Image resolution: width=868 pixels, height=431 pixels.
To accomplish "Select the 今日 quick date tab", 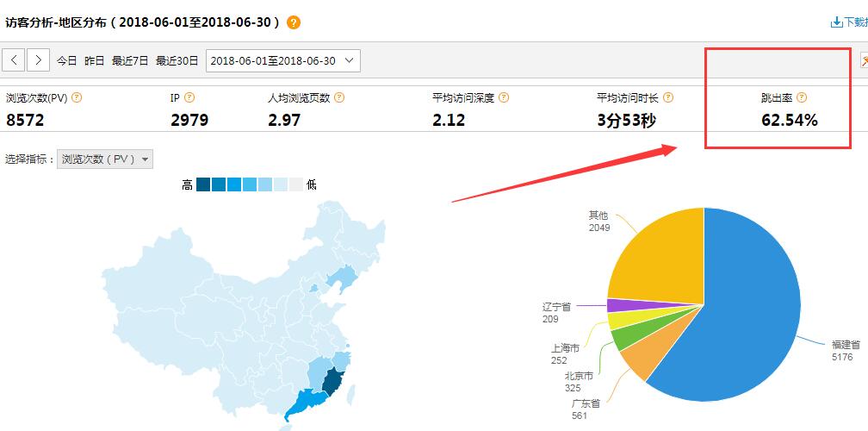I will pyautogui.click(x=67, y=60).
